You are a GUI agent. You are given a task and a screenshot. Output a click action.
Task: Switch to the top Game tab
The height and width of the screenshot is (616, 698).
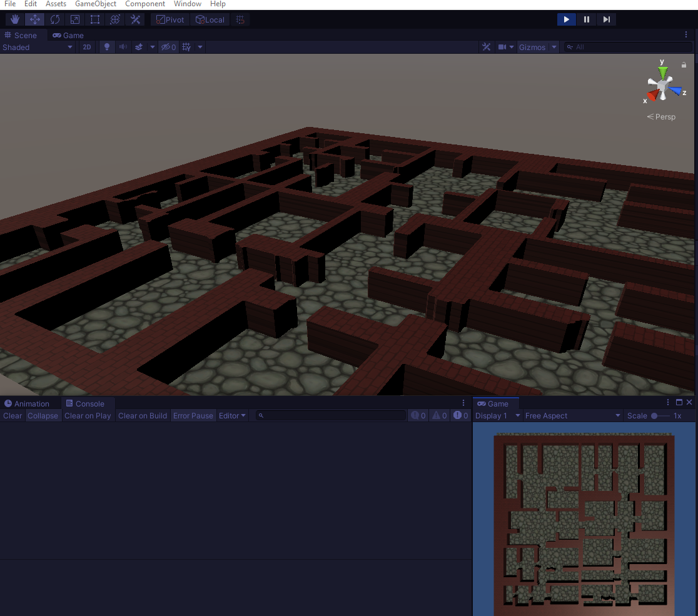pos(68,35)
